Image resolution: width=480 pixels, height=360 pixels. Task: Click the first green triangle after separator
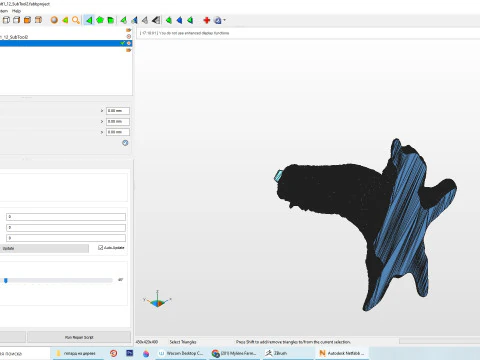click(x=169, y=20)
